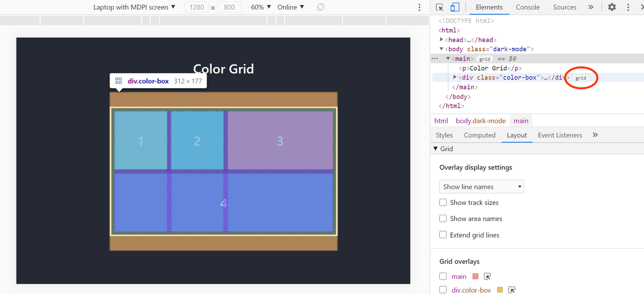Click the div.color-box orange color swatch

(500, 290)
